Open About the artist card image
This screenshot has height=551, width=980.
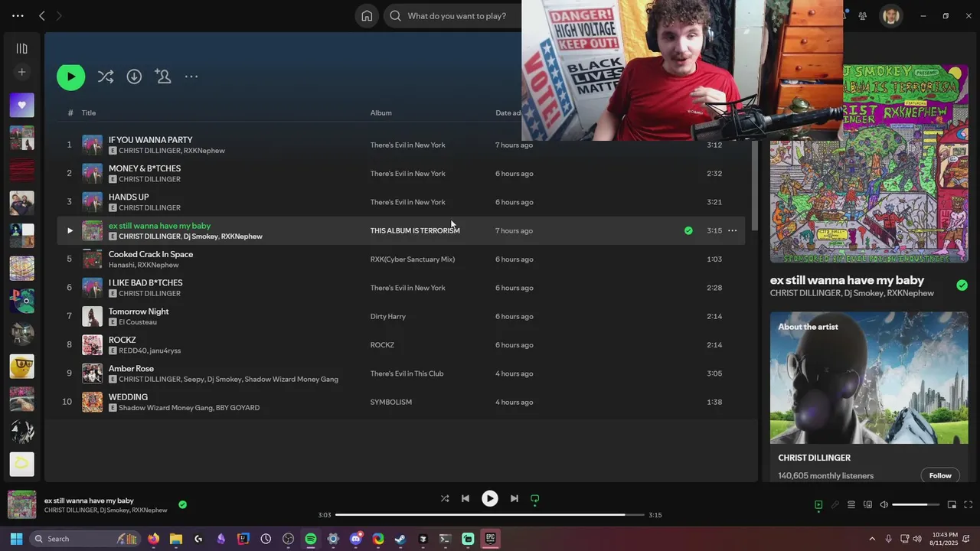(869, 377)
